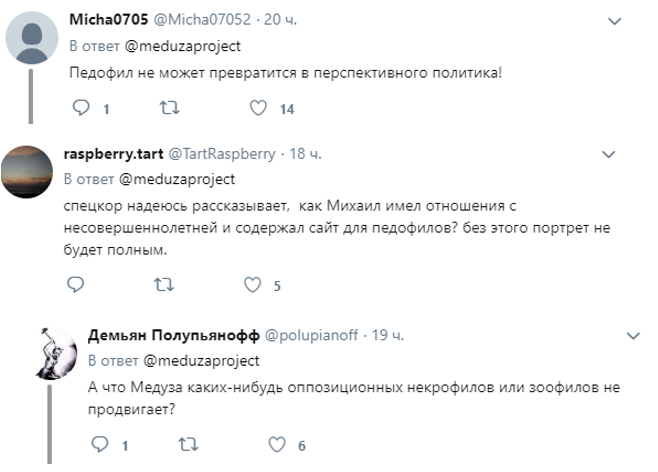Reply to Демьян Полупьянофф's tweet
The height and width of the screenshot is (472, 658).
(100, 444)
